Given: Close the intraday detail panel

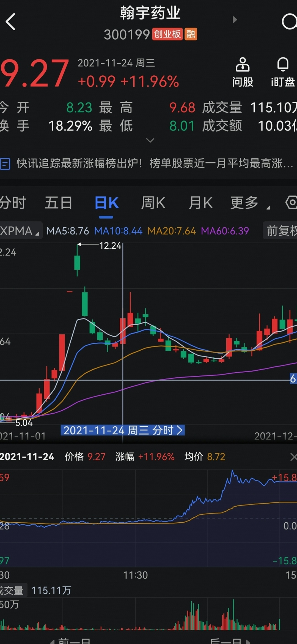Looking at the screenshot, I should click(x=293, y=457).
